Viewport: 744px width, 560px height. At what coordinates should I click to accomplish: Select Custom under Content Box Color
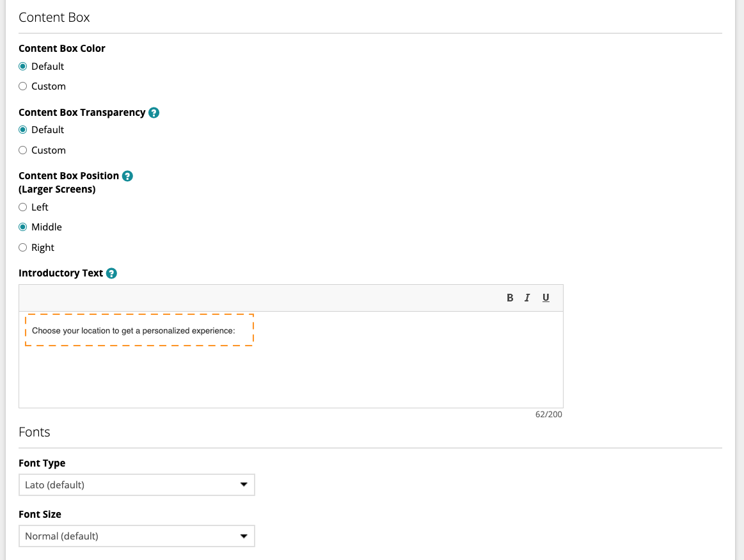23,86
